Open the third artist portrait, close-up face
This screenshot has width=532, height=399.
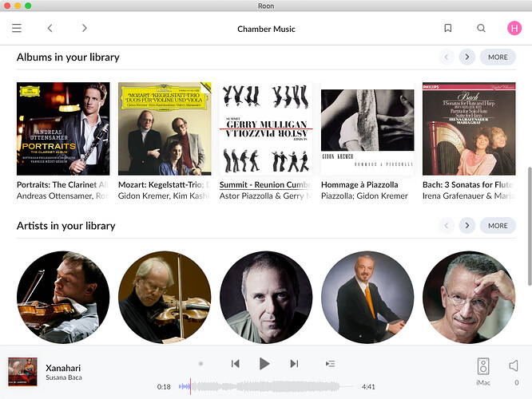click(266, 298)
